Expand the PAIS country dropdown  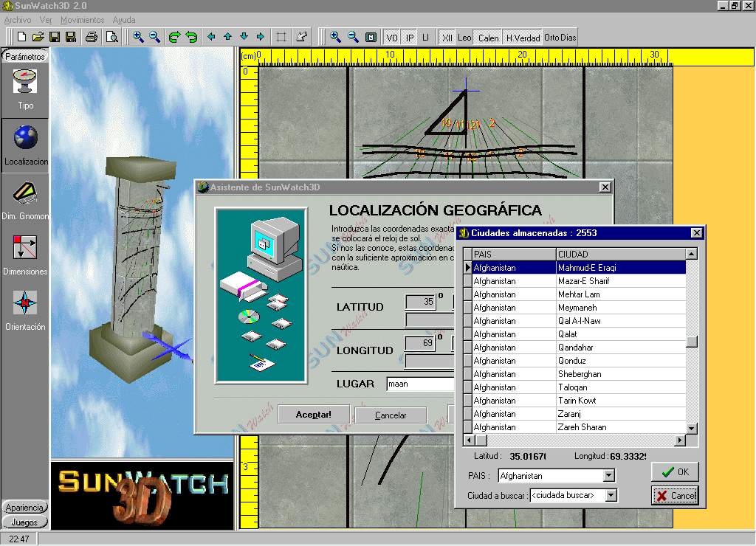(x=608, y=477)
